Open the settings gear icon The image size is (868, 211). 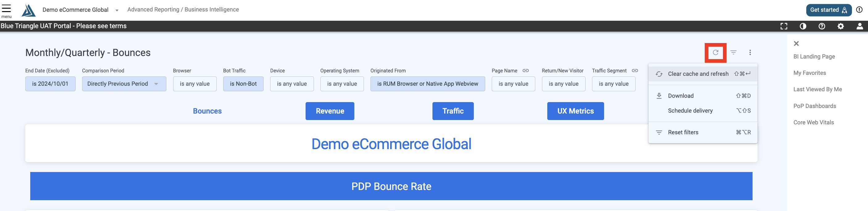841,26
